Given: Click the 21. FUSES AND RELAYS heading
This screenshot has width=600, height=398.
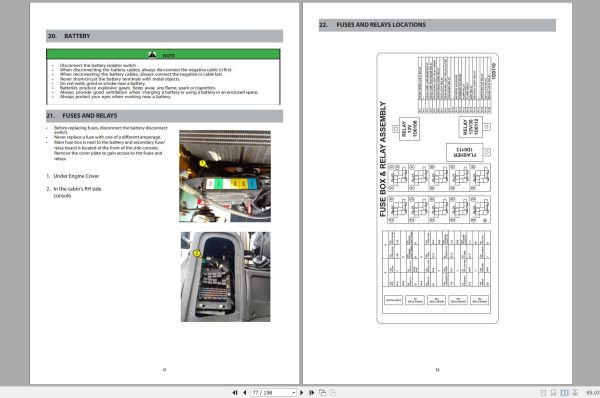Looking at the screenshot, I should [165, 116].
